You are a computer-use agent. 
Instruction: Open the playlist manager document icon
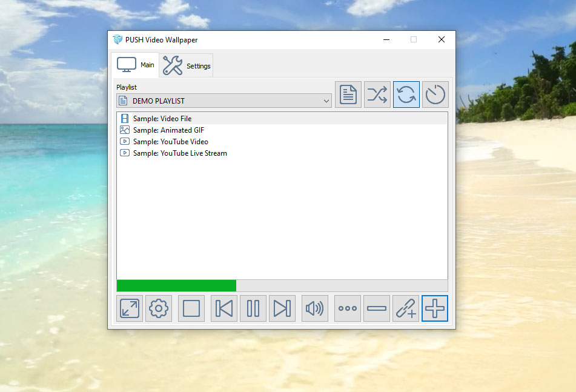tap(348, 95)
